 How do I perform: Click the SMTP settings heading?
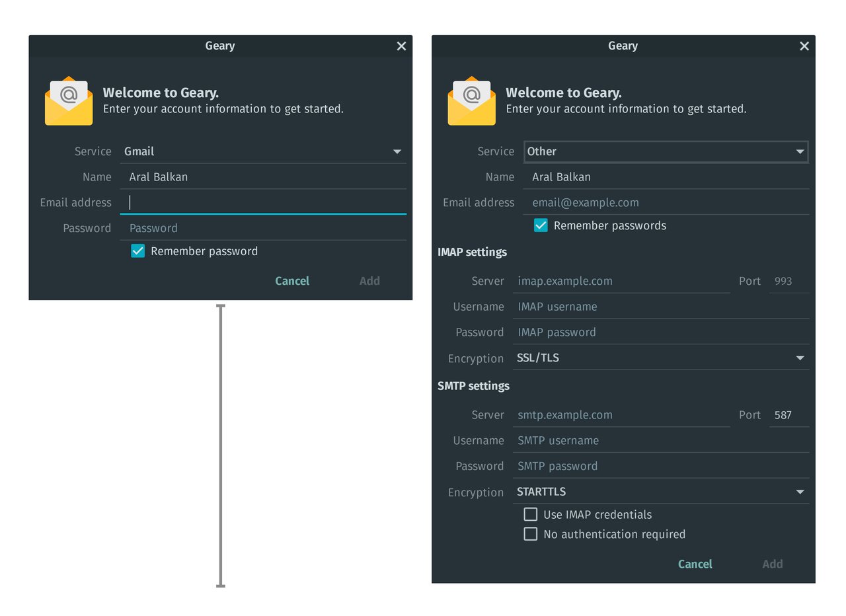click(x=473, y=385)
